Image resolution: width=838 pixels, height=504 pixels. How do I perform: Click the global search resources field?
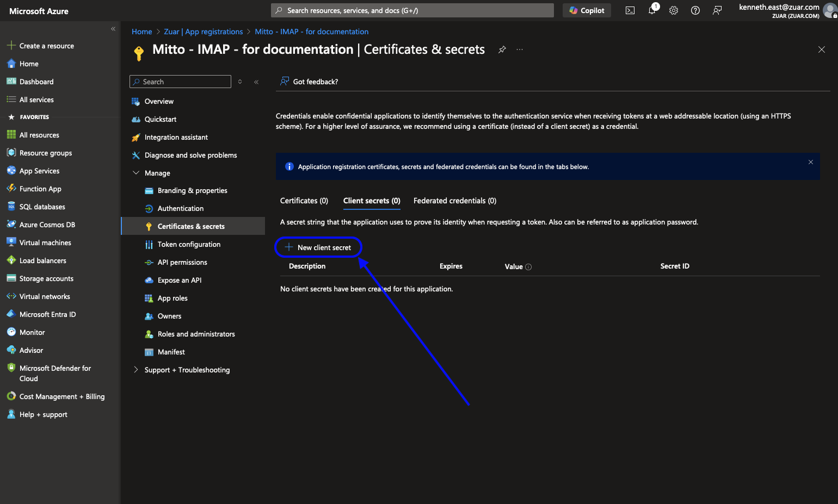(412, 10)
